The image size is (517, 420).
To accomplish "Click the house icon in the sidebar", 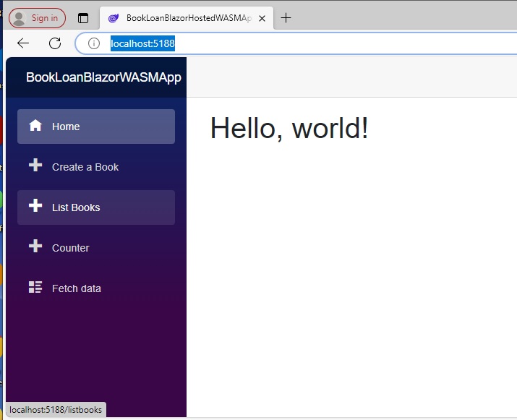I will click(35, 126).
